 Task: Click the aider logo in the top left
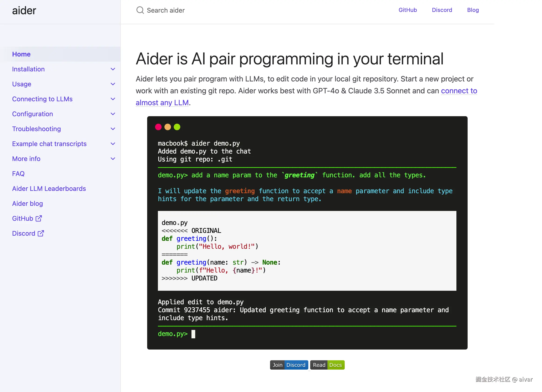click(24, 10)
